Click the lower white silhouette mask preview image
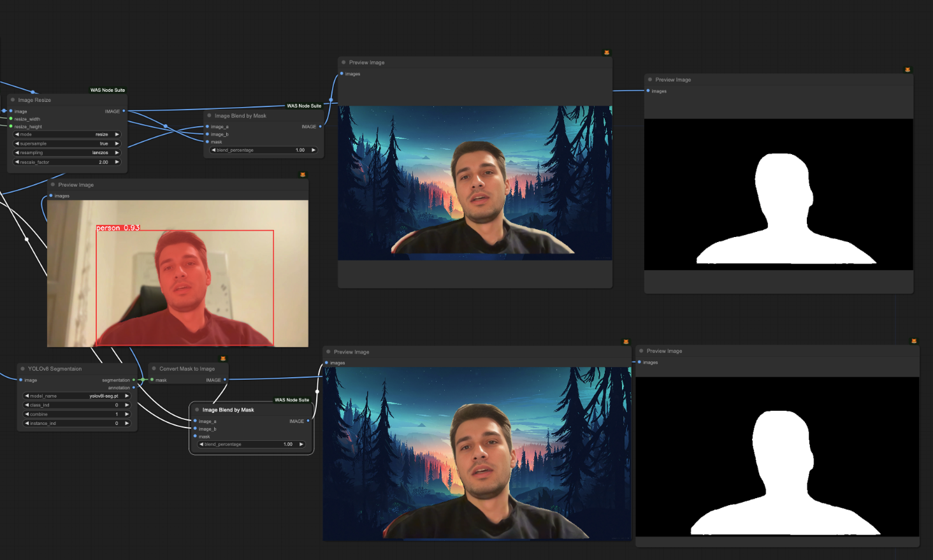 click(777, 457)
